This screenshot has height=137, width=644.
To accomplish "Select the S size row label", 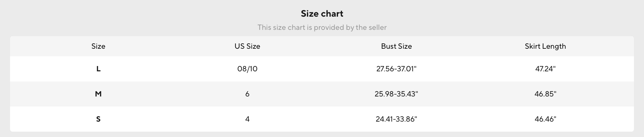I will point(98,119).
